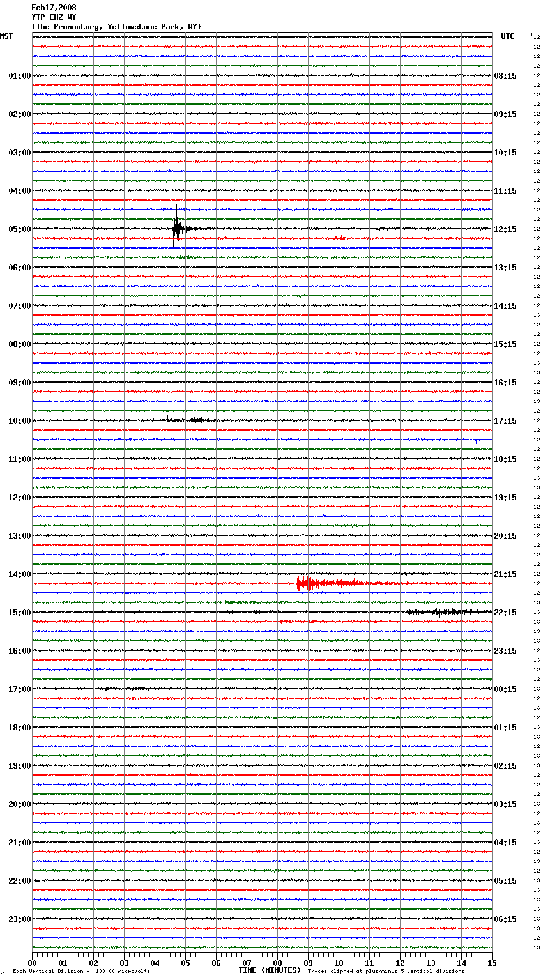
Task: Click the '16:15' UTC time label
Action: tap(505, 383)
